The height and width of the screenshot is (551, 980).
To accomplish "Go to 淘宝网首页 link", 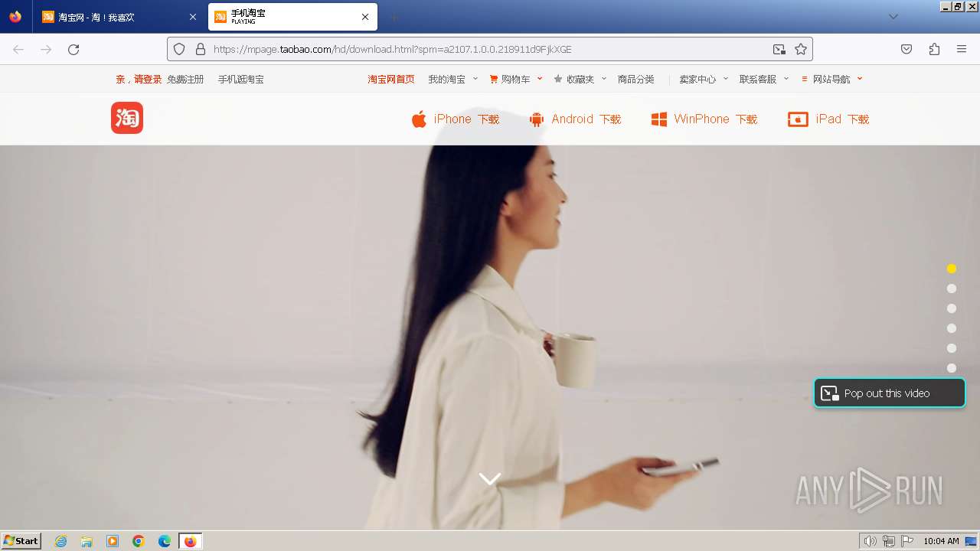I will [391, 79].
